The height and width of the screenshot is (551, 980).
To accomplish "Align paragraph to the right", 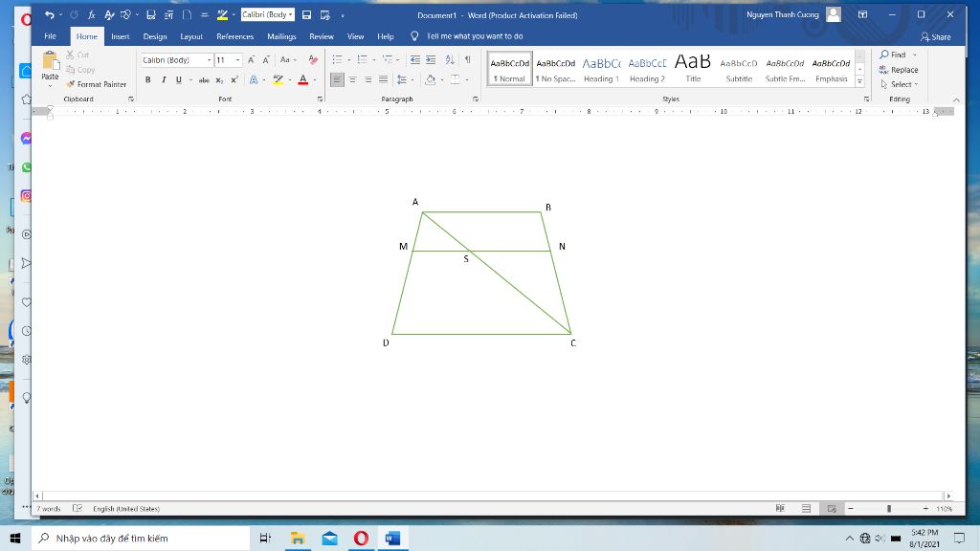I will pos(368,80).
